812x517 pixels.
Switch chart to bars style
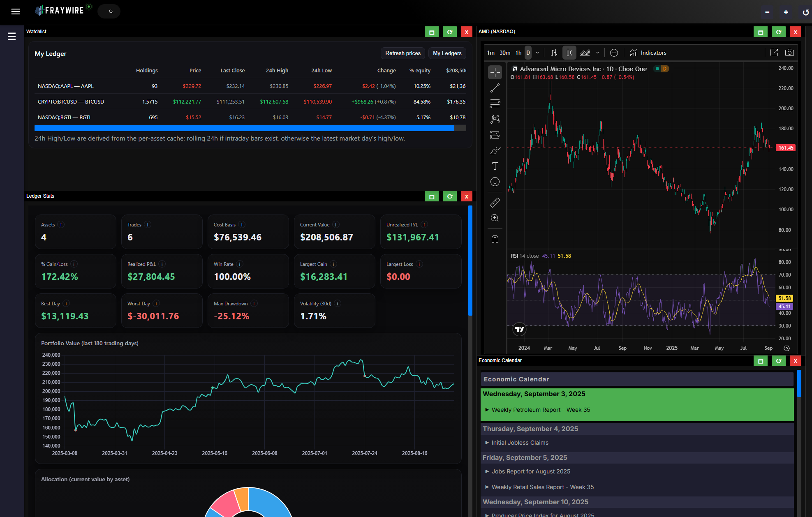(554, 53)
